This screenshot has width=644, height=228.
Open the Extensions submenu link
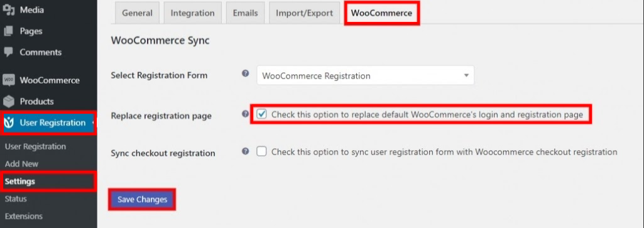tap(23, 216)
